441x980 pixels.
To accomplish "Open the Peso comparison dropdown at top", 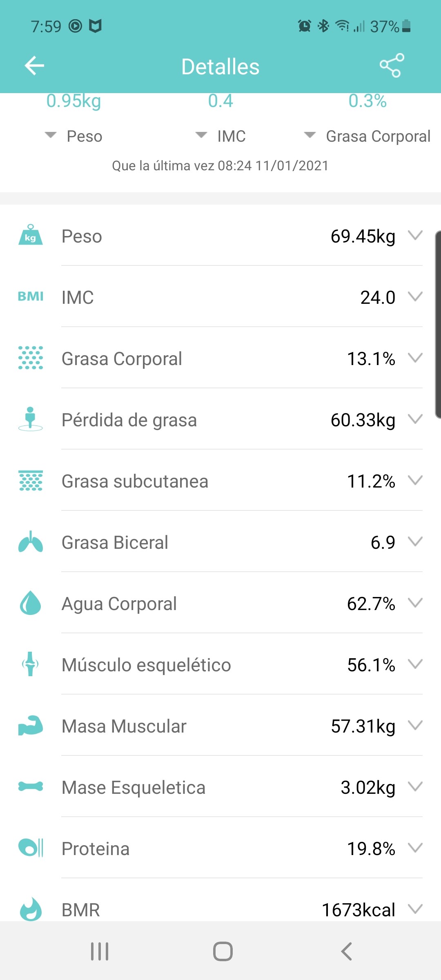I will pos(73,136).
